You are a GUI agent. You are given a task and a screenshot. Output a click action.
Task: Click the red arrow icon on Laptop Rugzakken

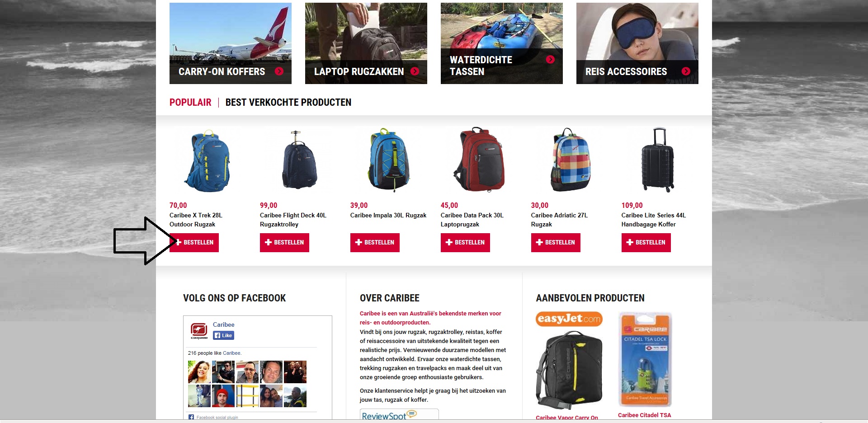[x=415, y=71]
